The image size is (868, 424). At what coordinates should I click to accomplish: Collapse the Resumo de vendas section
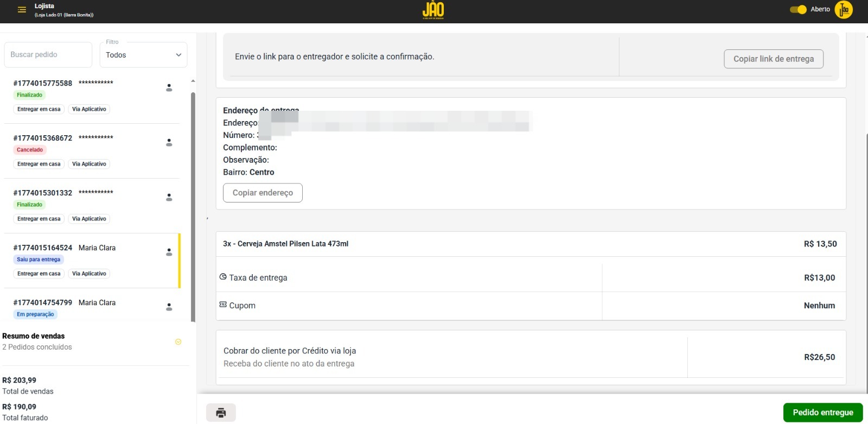pyautogui.click(x=178, y=341)
